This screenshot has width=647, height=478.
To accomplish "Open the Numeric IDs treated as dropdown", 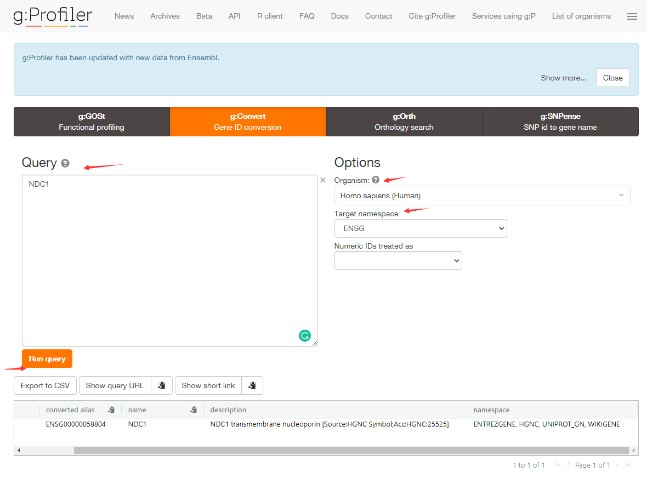I will coord(398,260).
